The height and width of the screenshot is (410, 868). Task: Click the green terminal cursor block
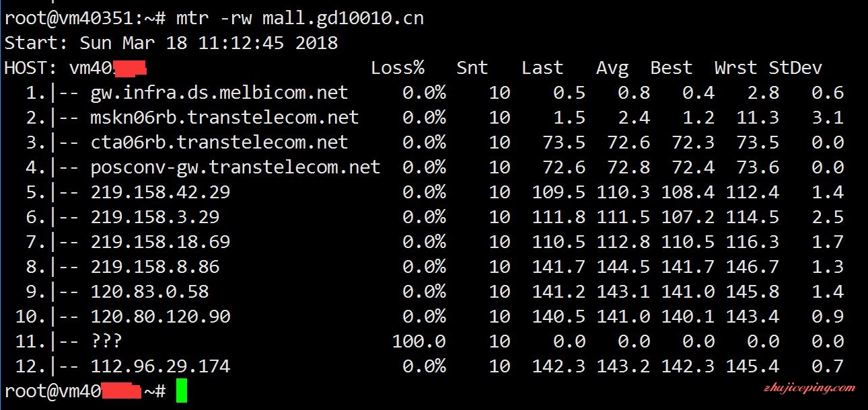tap(181, 391)
